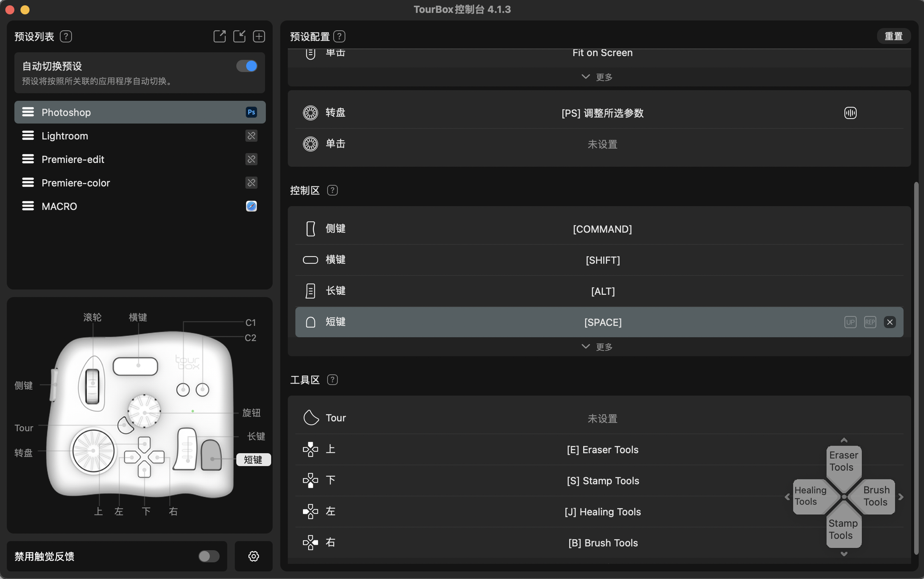
Task: Open the settings gear at the bottom
Action: (x=254, y=556)
